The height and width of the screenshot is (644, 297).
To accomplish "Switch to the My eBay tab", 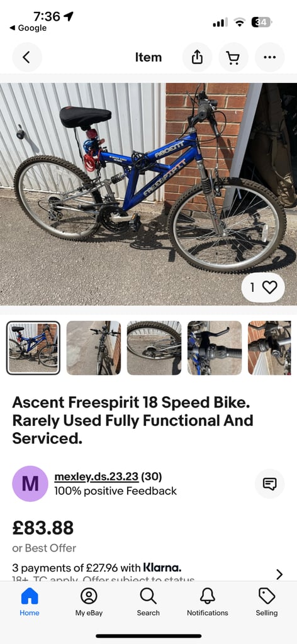I will click(89, 602).
